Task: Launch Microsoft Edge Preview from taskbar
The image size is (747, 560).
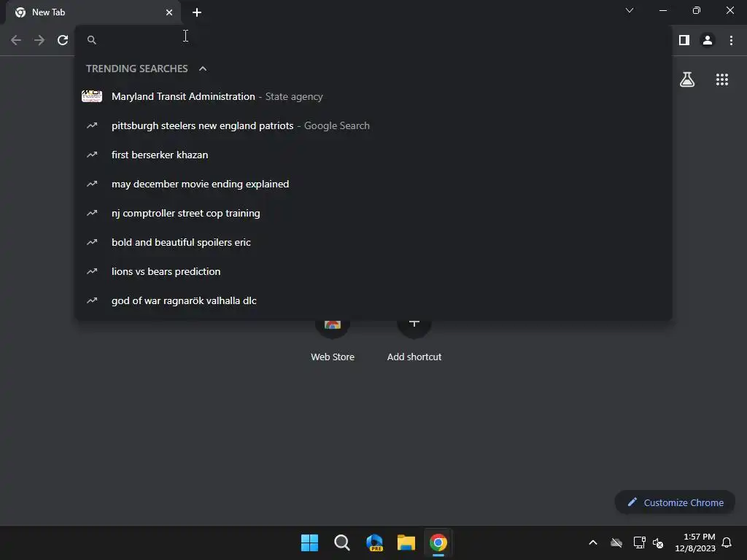Action: pyautogui.click(x=374, y=542)
